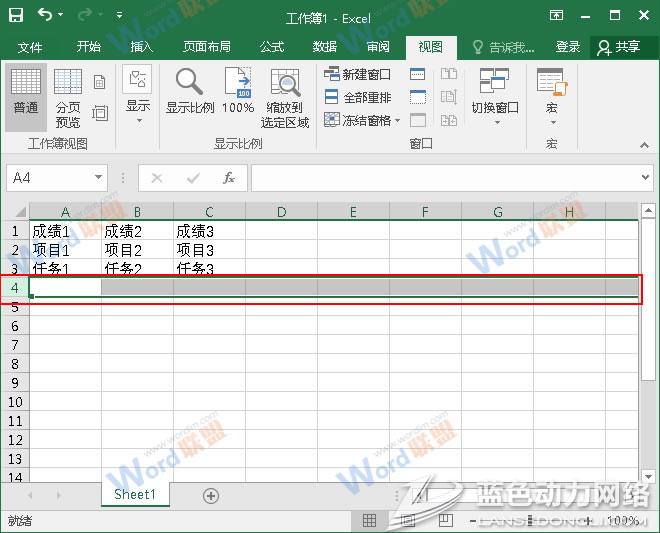Viewport: 660px width, 533px height.
Task: Toggle normal view in status bar
Action: pyautogui.click(x=370, y=521)
